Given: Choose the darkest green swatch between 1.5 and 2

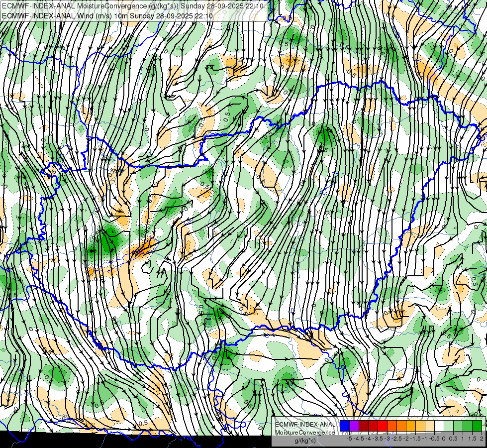Looking at the screenshot, I should click(477, 426).
